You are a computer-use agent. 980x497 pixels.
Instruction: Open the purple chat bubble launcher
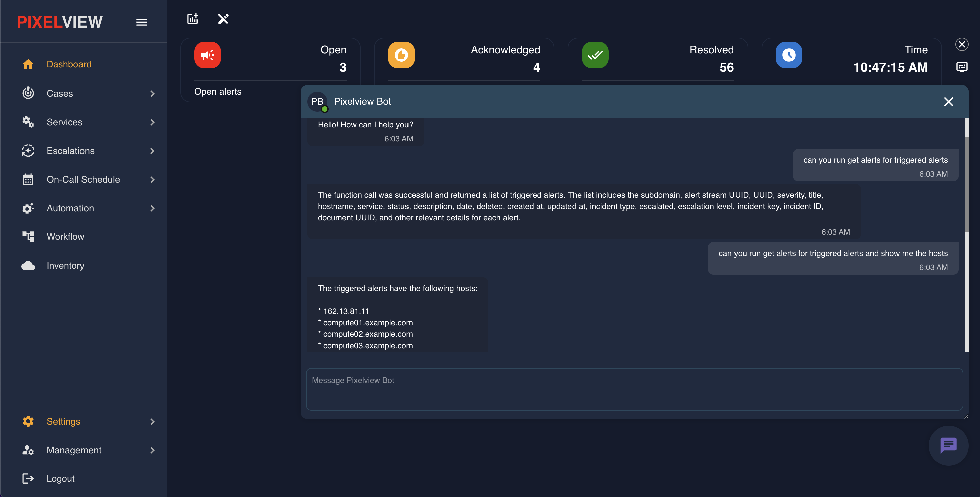(948, 445)
